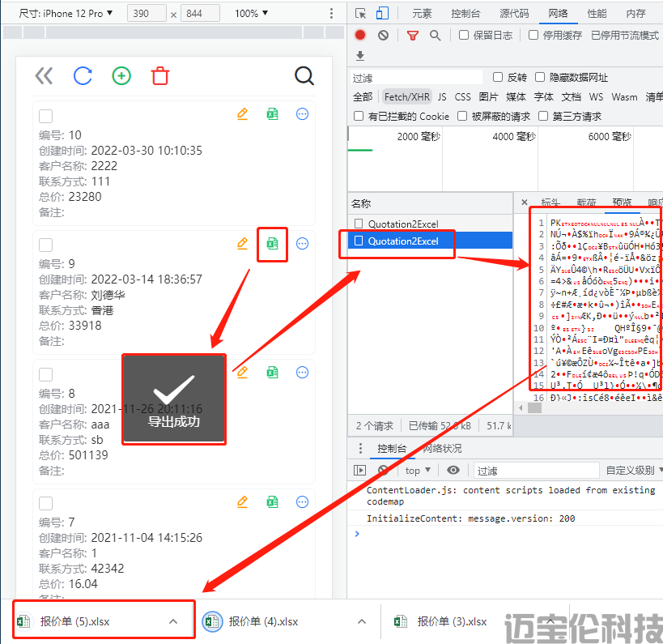Click the device width field showing 390
The height and width of the screenshot is (644, 663).
click(147, 14)
